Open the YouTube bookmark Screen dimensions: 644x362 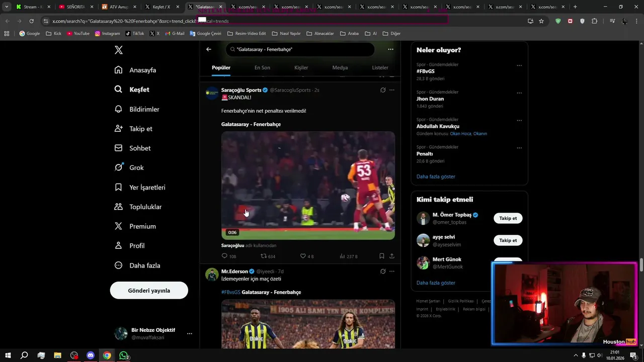(x=78, y=34)
